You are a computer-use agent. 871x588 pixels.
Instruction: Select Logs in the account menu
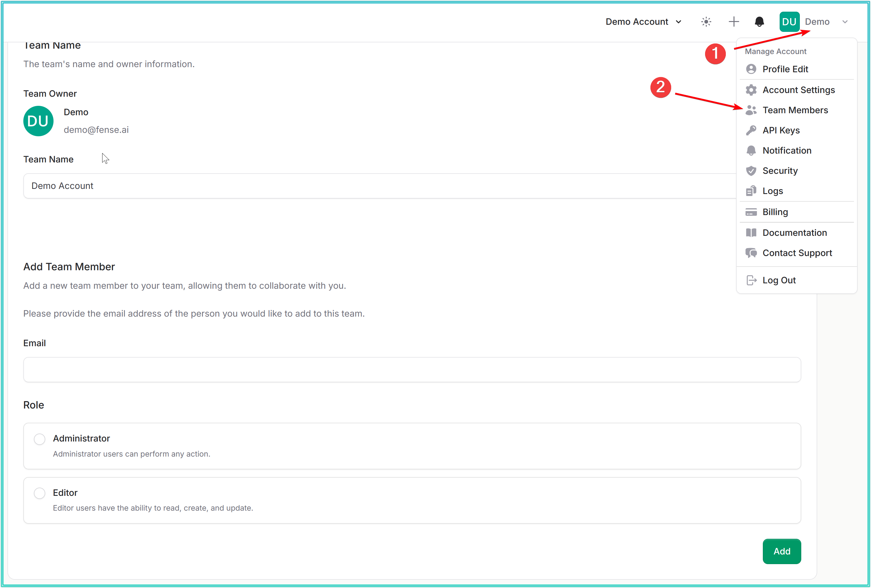point(773,191)
